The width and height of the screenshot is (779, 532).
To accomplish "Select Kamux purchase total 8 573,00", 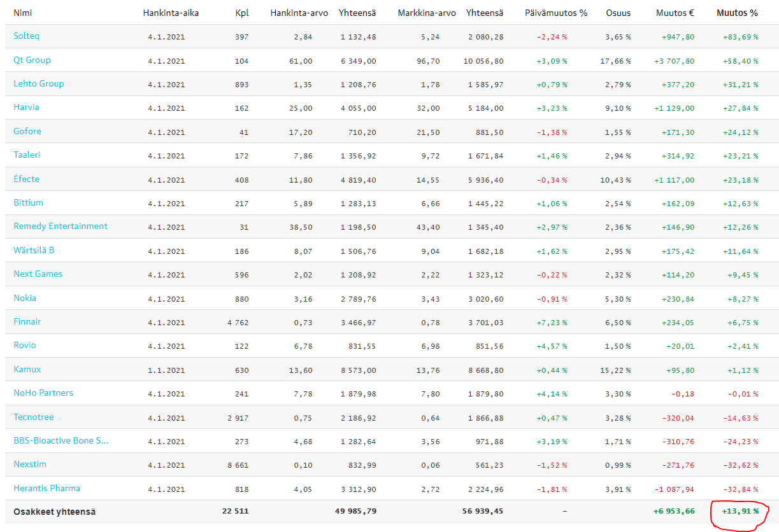I will pyautogui.click(x=358, y=370).
